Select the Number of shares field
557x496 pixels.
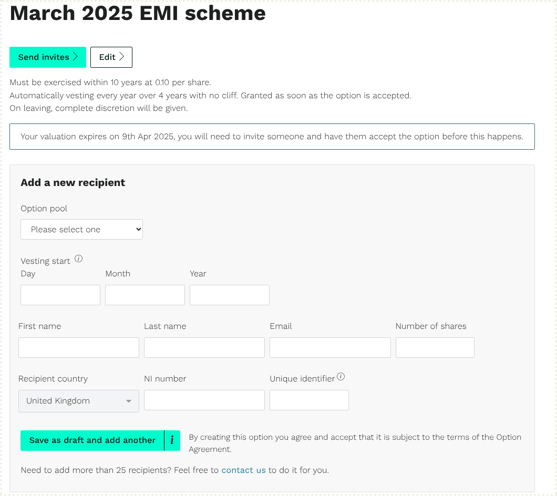(x=435, y=347)
